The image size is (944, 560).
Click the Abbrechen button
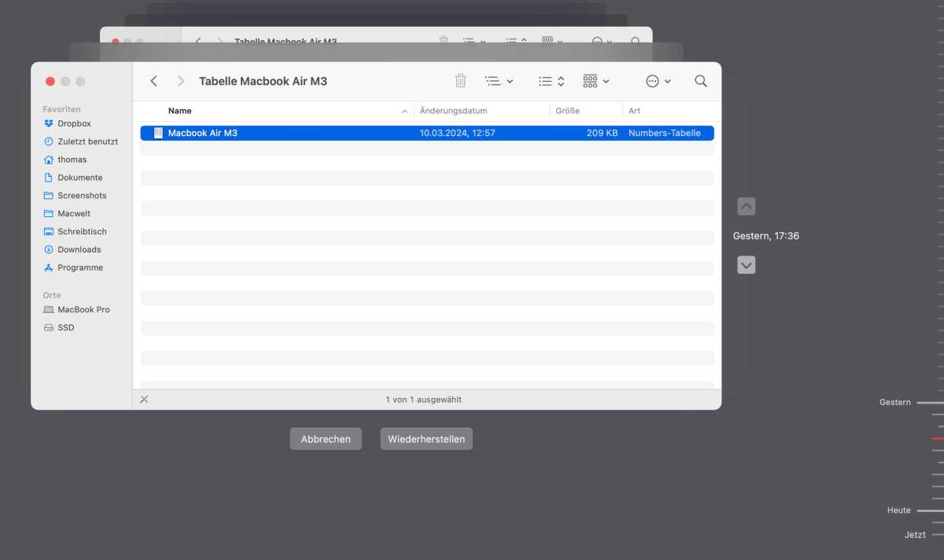(326, 439)
